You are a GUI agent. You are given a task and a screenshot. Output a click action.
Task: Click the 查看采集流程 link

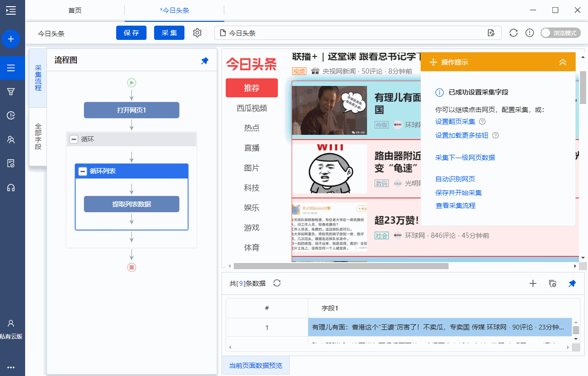click(x=455, y=206)
